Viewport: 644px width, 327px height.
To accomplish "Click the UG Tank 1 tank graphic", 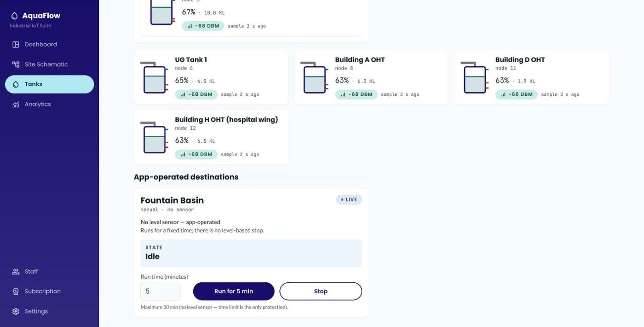I will [x=155, y=77].
